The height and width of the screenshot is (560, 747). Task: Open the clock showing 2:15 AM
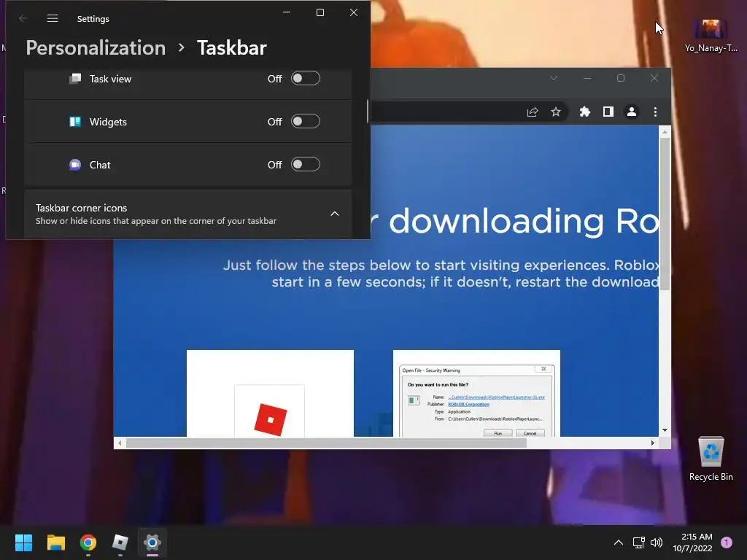click(692, 542)
